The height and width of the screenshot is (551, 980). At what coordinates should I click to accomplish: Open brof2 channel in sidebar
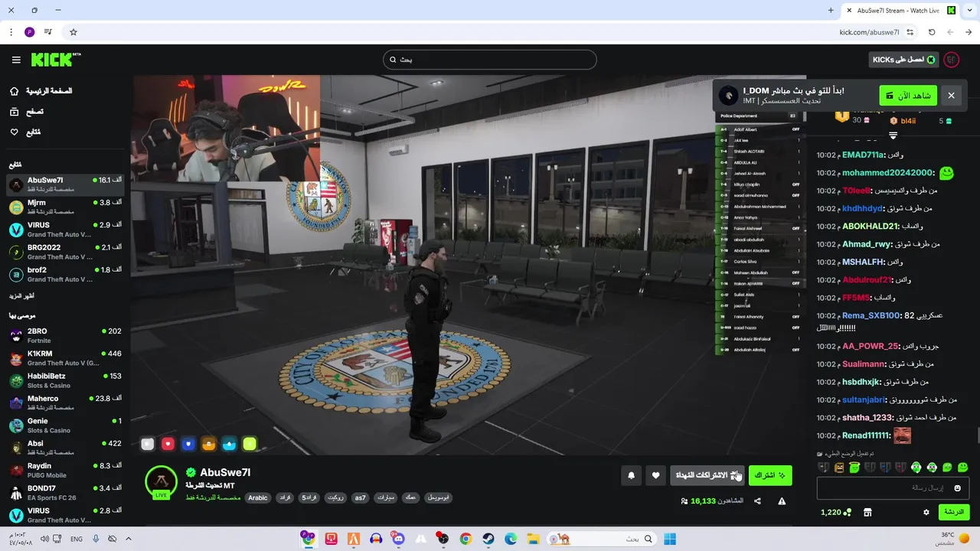coord(65,275)
